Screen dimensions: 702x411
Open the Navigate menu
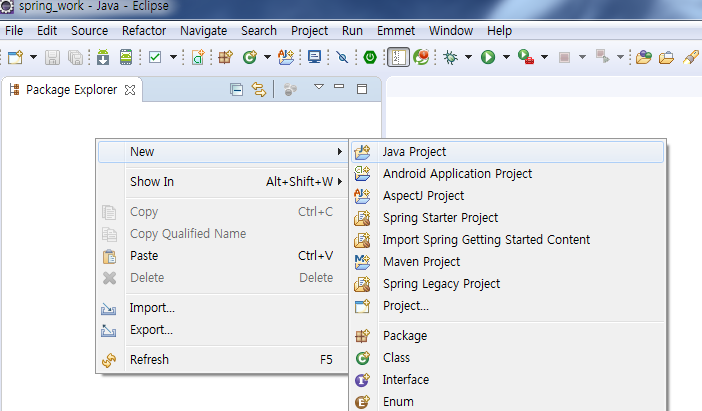[204, 31]
